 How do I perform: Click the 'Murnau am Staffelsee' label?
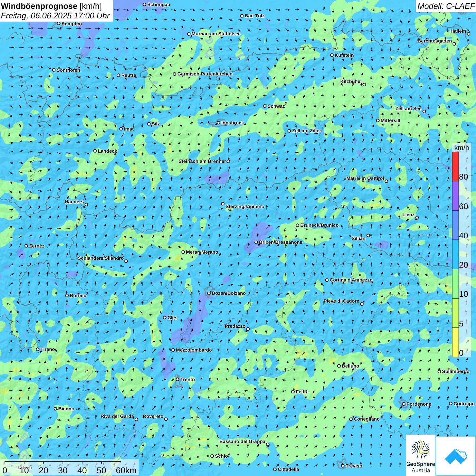[216, 34]
